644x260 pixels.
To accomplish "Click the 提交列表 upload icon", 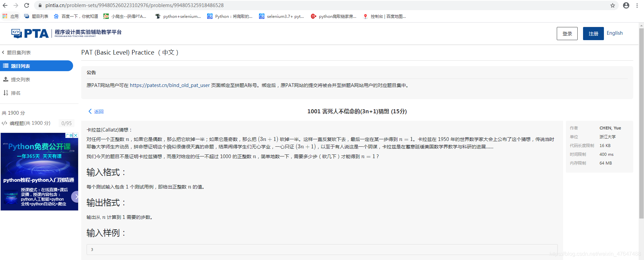I will pos(6,79).
